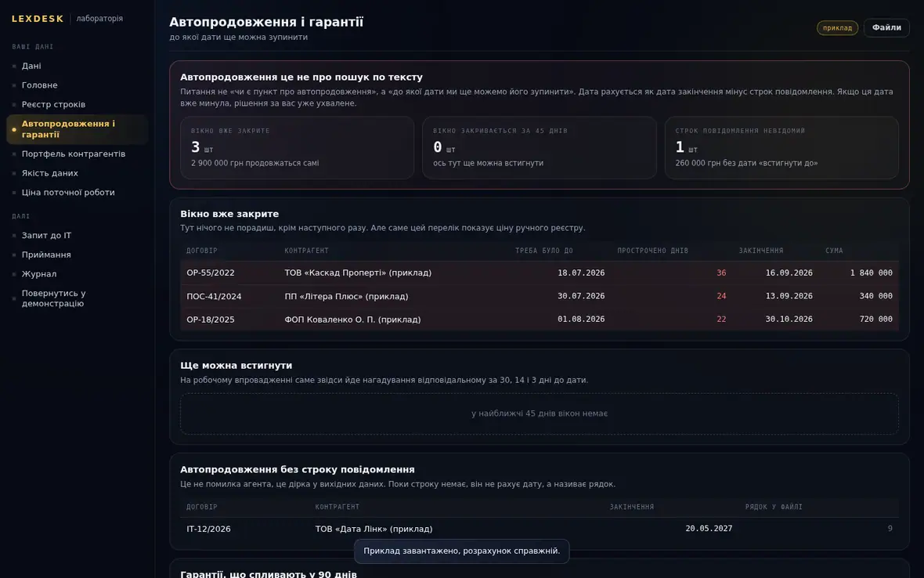Click the empty 45-day windows placeholder

pyautogui.click(x=540, y=414)
